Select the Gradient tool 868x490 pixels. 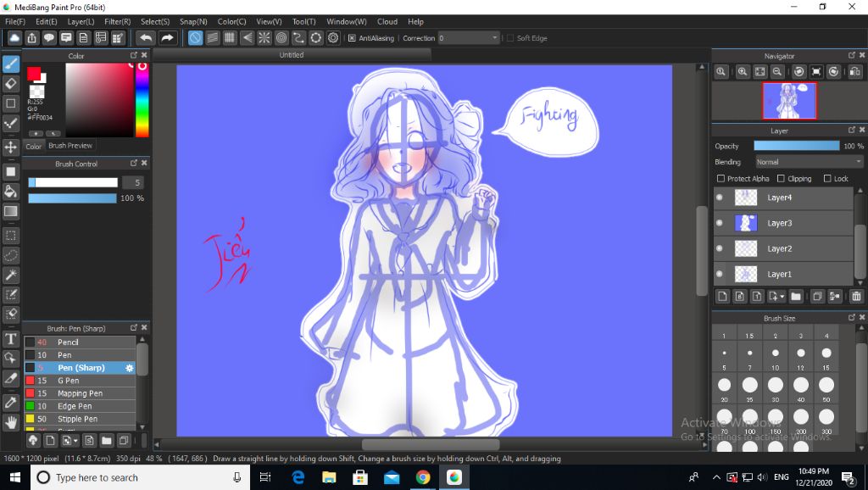[10, 211]
